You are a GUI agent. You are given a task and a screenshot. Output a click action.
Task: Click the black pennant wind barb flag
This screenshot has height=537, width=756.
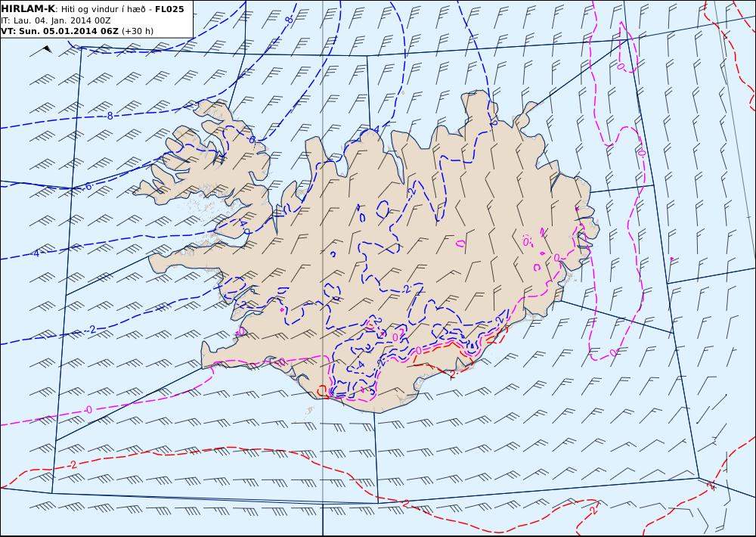(47, 48)
